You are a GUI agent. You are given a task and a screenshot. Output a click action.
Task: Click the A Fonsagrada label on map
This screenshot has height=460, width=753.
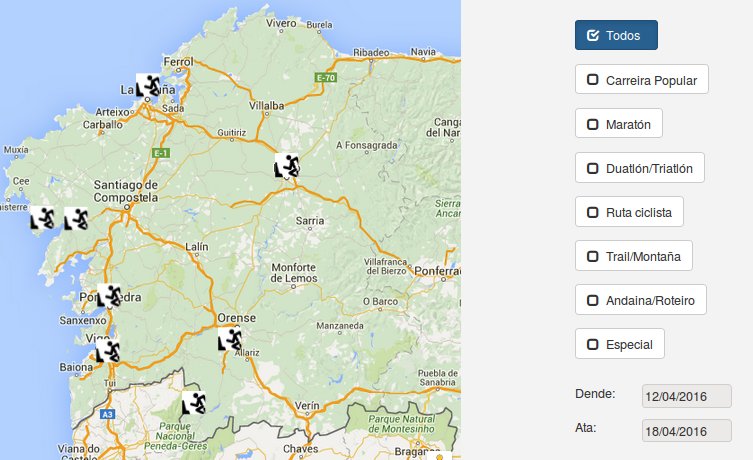tap(366, 145)
